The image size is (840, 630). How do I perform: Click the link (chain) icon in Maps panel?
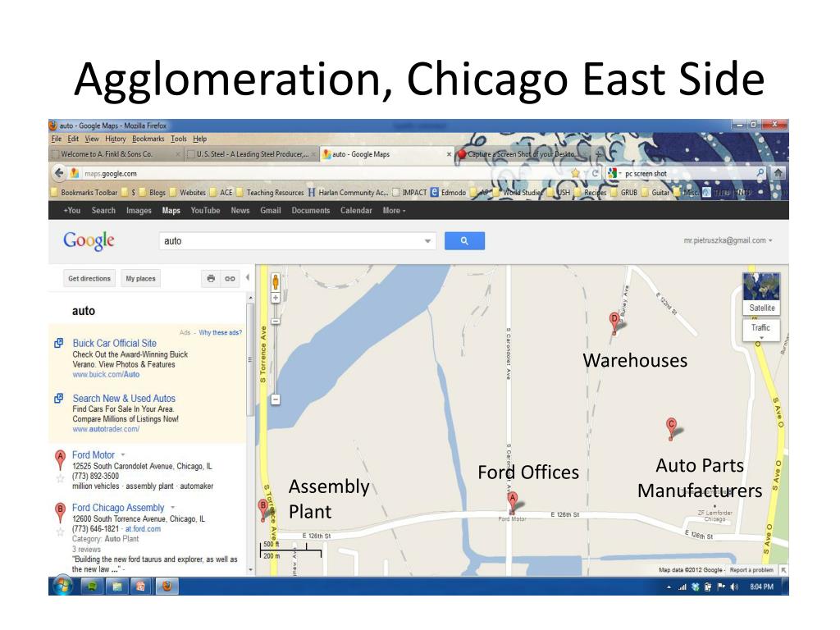coord(230,279)
